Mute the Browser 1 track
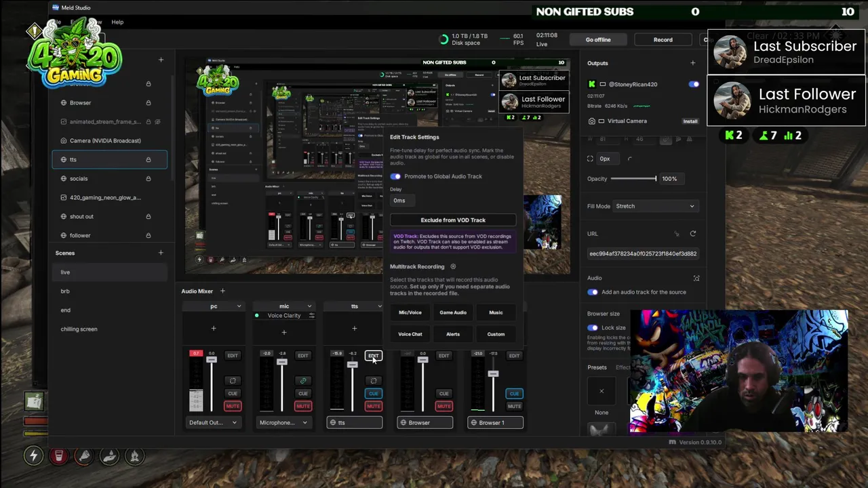 pyautogui.click(x=514, y=406)
